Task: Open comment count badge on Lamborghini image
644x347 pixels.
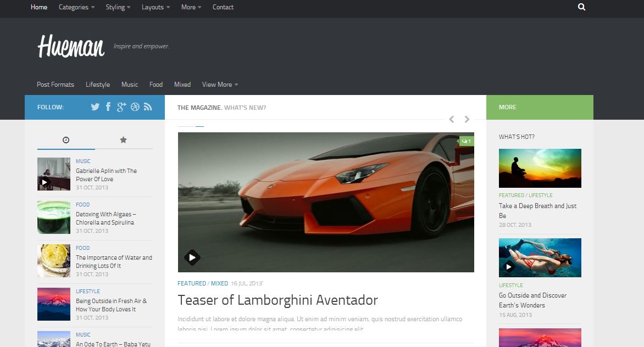Action: click(466, 141)
